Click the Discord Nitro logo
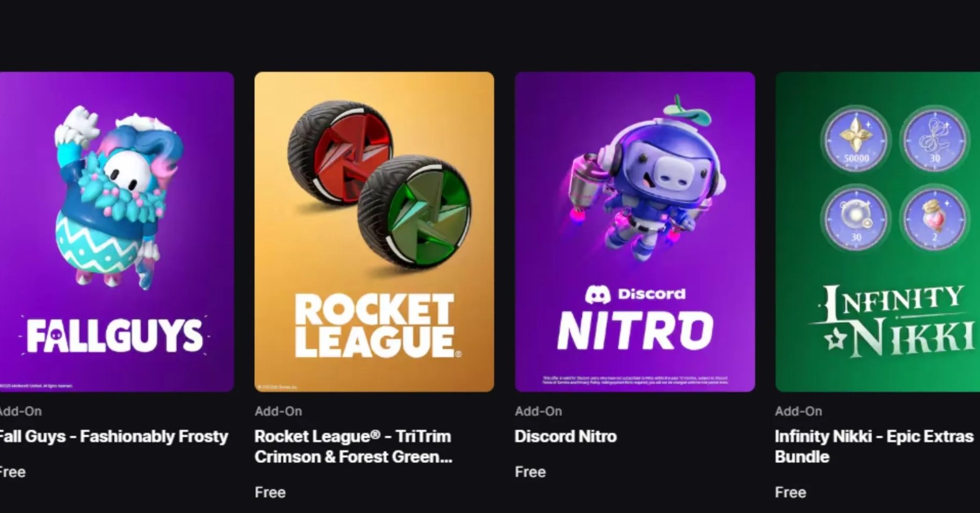 [635, 319]
